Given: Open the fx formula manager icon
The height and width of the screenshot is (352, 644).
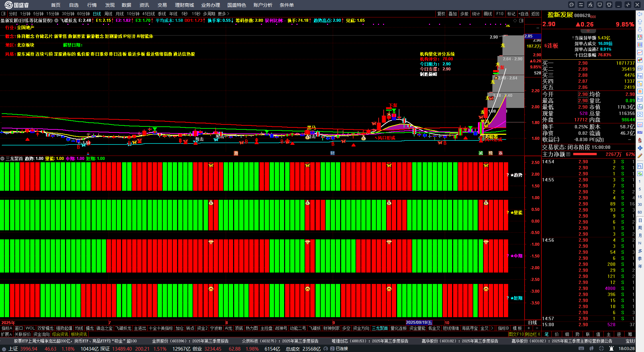Looking at the screenshot, I should coord(590,5).
